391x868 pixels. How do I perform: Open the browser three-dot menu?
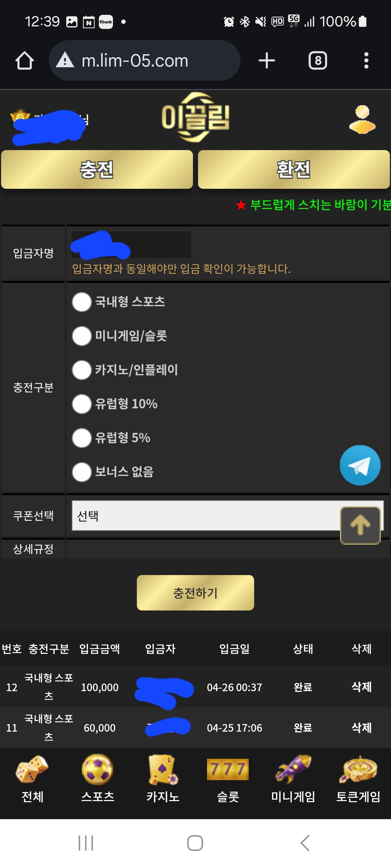[x=366, y=60]
